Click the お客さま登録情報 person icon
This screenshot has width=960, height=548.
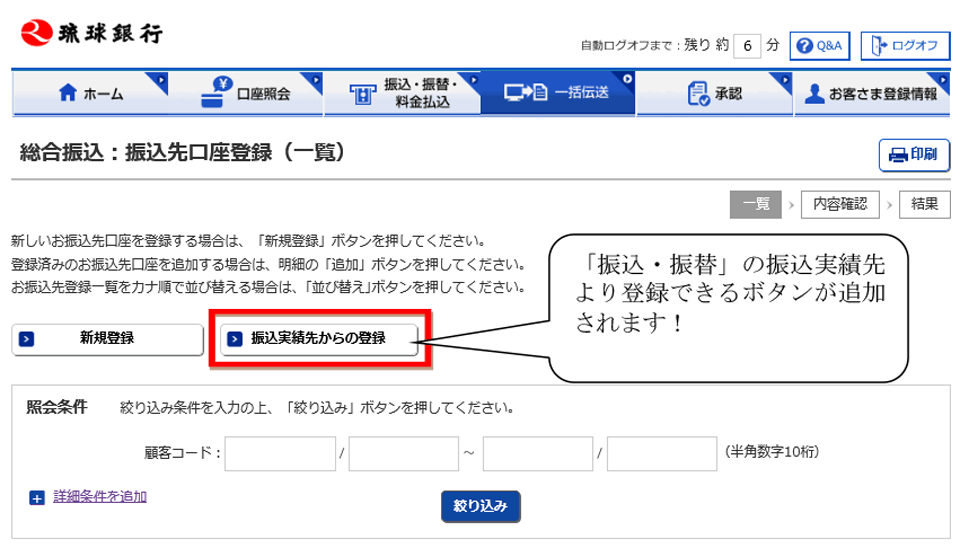pos(814,94)
